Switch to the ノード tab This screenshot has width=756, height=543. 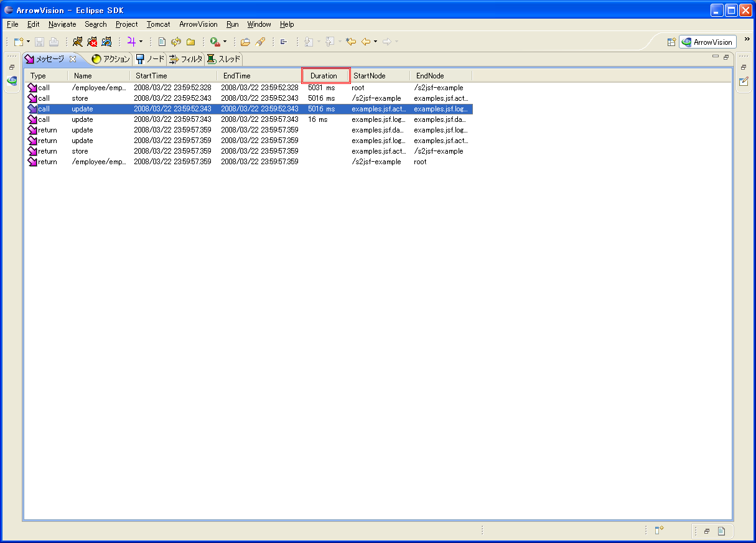pos(150,59)
